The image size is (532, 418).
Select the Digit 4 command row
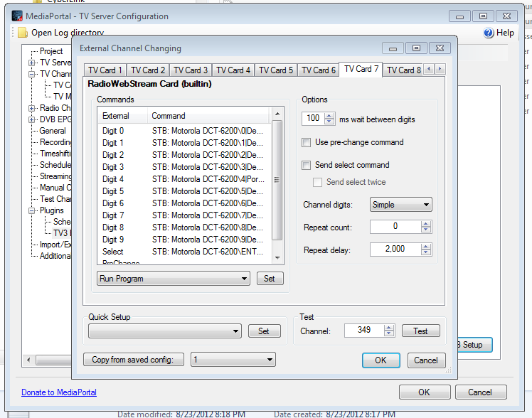[185, 179]
